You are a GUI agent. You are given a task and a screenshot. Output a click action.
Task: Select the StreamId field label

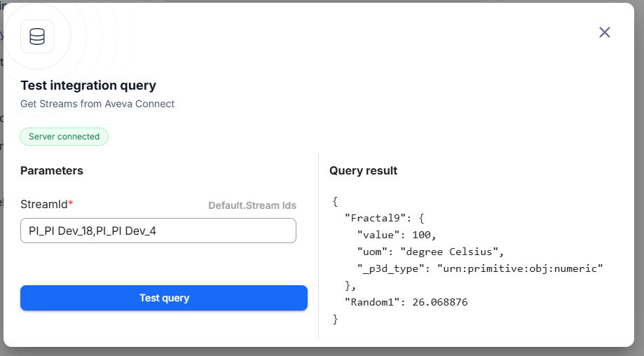click(44, 204)
